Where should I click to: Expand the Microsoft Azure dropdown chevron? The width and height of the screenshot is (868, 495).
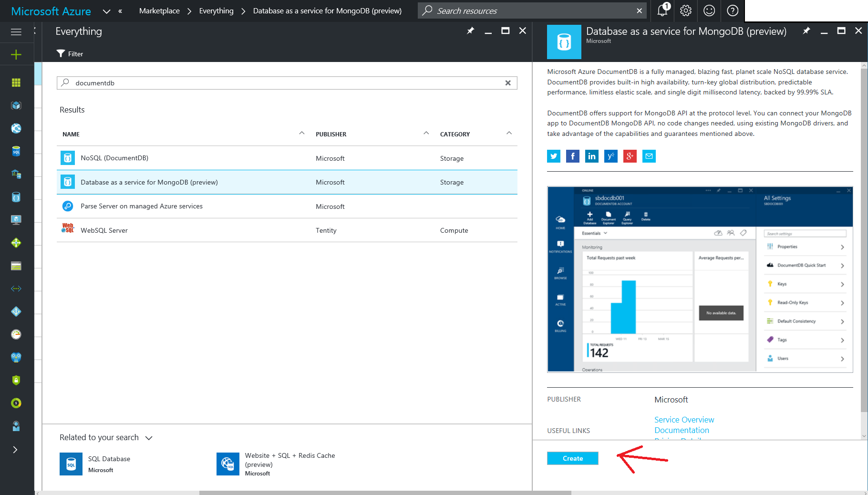coord(106,11)
